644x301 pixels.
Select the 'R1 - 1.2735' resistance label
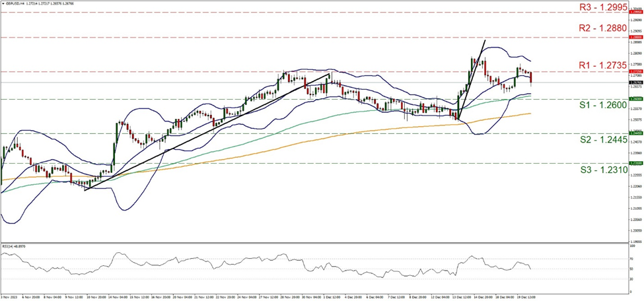tap(603, 65)
